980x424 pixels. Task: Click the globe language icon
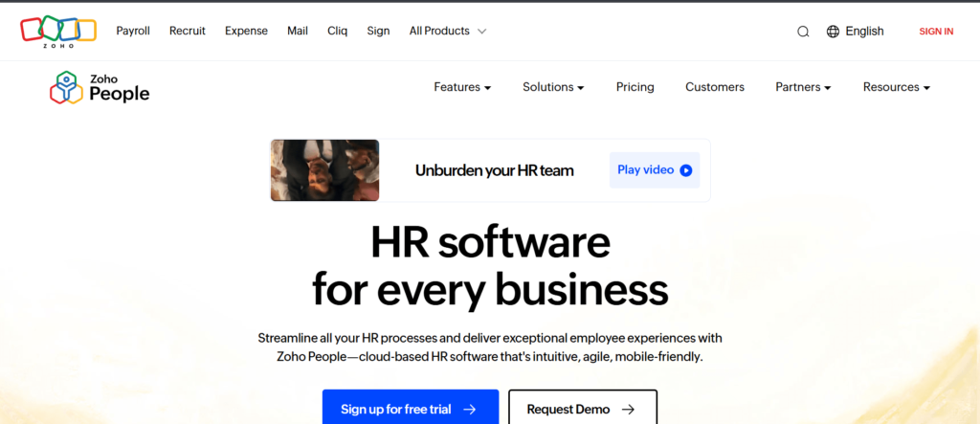[x=833, y=32]
